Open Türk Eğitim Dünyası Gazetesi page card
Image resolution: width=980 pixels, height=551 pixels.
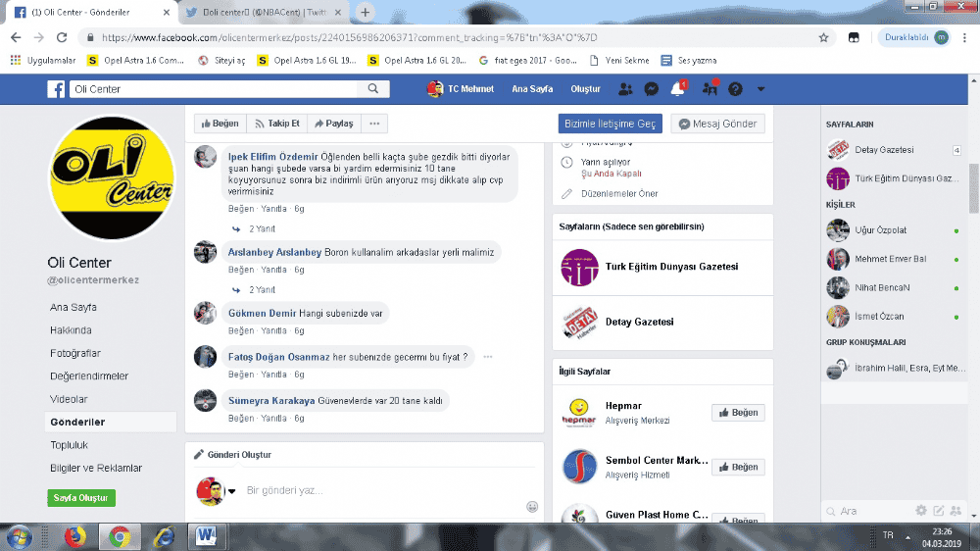662,267
